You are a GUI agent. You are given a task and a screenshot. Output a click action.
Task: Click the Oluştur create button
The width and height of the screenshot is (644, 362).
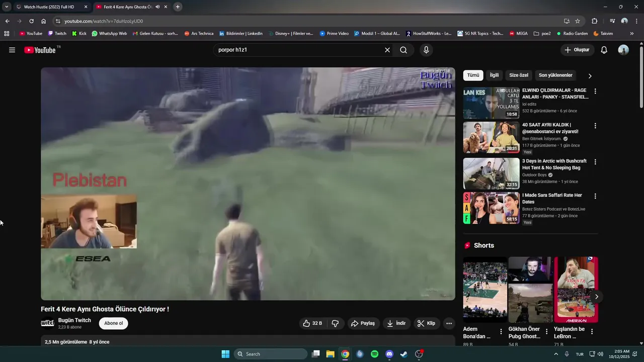click(x=577, y=50)
